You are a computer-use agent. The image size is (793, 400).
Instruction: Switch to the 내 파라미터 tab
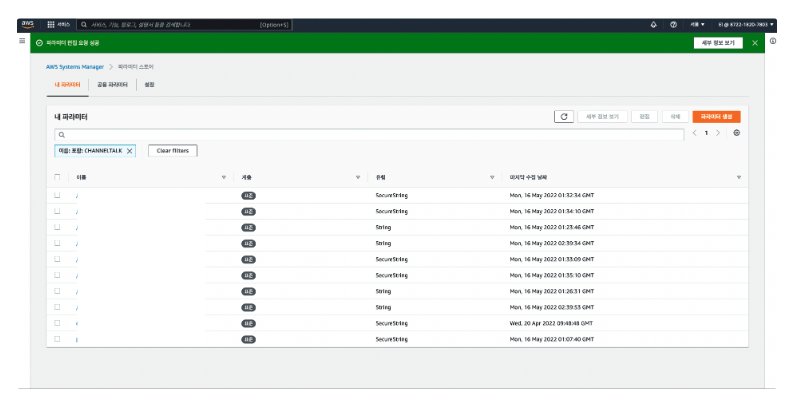coord(67,85)
